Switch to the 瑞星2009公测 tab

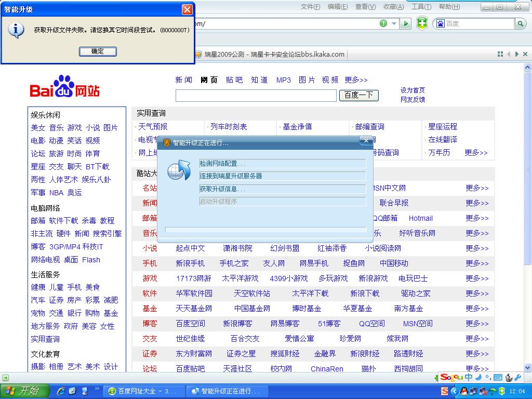[x=270, y=54]
